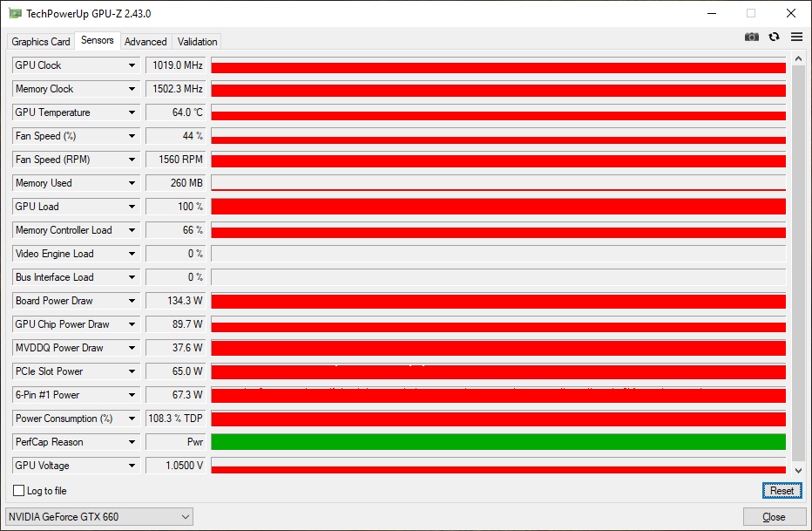
Task: Open the Fan Speed (RPM) sensor dropdown
Action: [76, 160]
